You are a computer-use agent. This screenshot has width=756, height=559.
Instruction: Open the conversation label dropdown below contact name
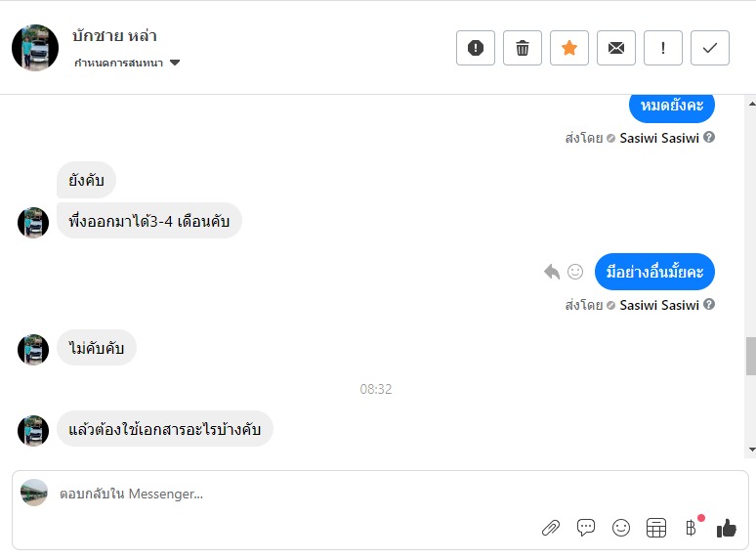point(127,63)
